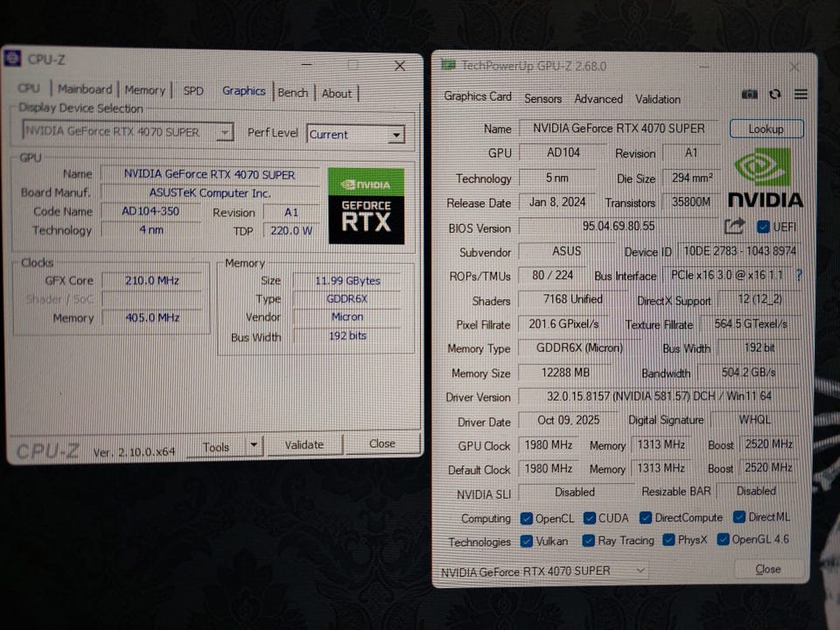Click the AD104-350 Code Name value
The image size is (840, 630).
point(150,212)
